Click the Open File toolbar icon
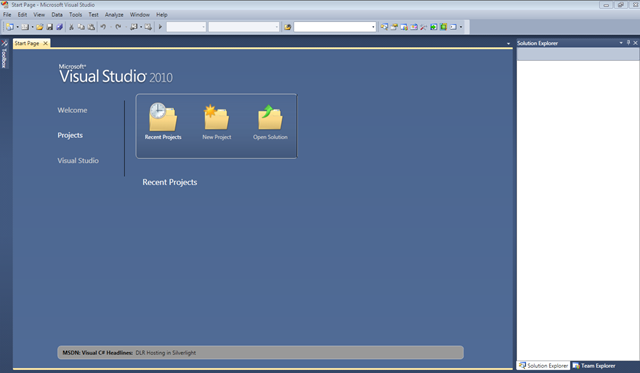Screen dimensions: 640x373 [x=40, y=27]
